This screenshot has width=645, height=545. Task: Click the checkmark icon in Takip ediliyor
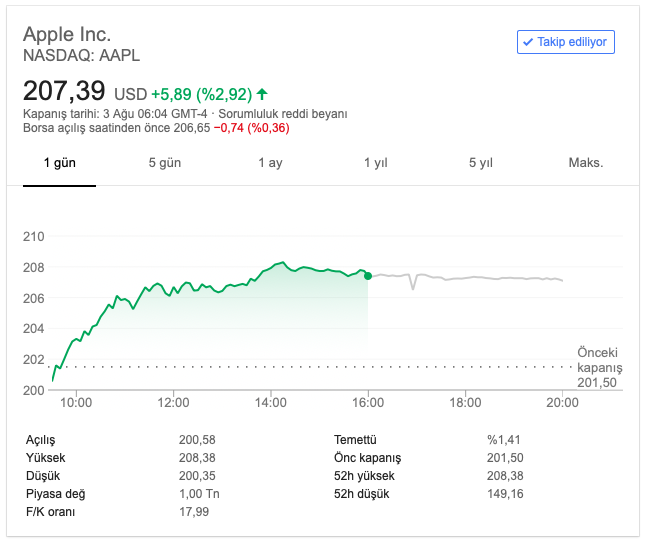(x=527, y=42)
